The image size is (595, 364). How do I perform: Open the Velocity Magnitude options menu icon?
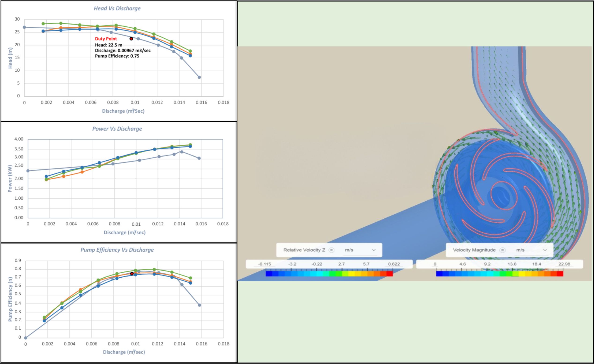(502, 250)
